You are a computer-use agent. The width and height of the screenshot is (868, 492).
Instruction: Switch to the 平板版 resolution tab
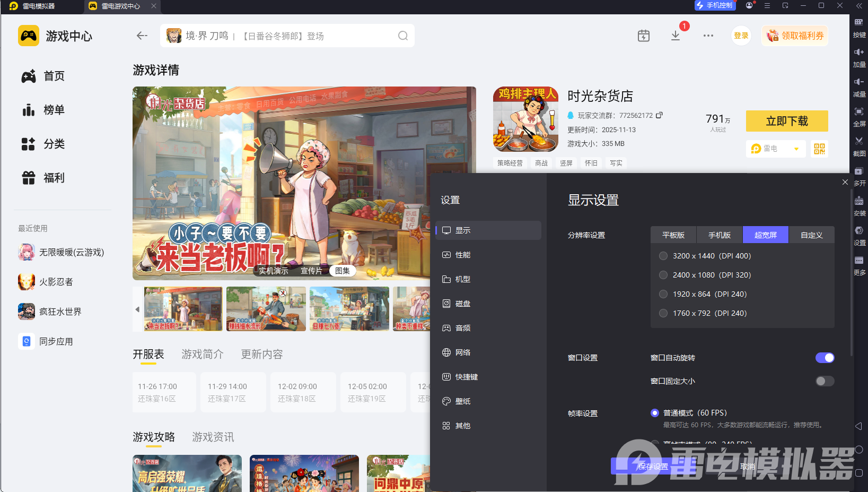click(673, 235)
